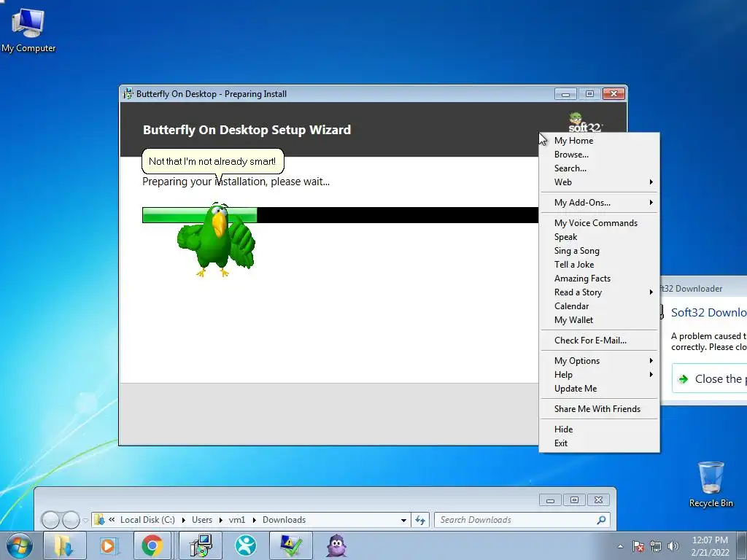747x560 pixels.
Task: Select Update Me menu item
Action: tap(599, 388)
